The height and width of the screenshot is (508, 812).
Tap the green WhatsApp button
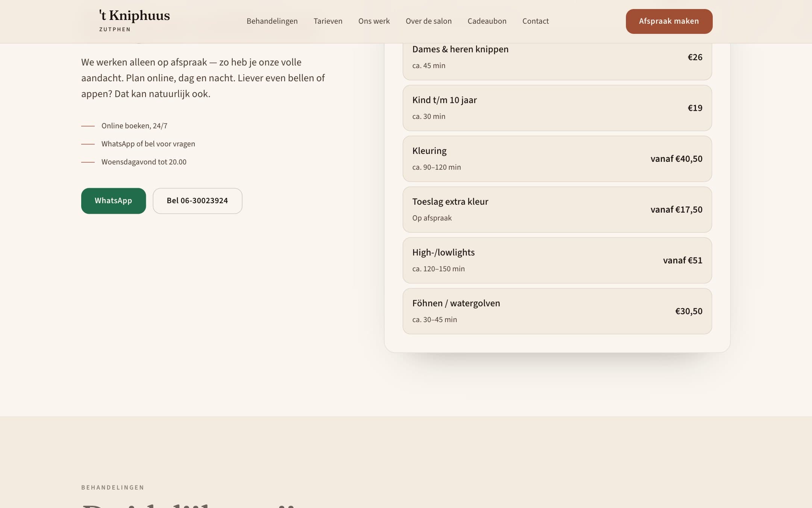(114, 201)
